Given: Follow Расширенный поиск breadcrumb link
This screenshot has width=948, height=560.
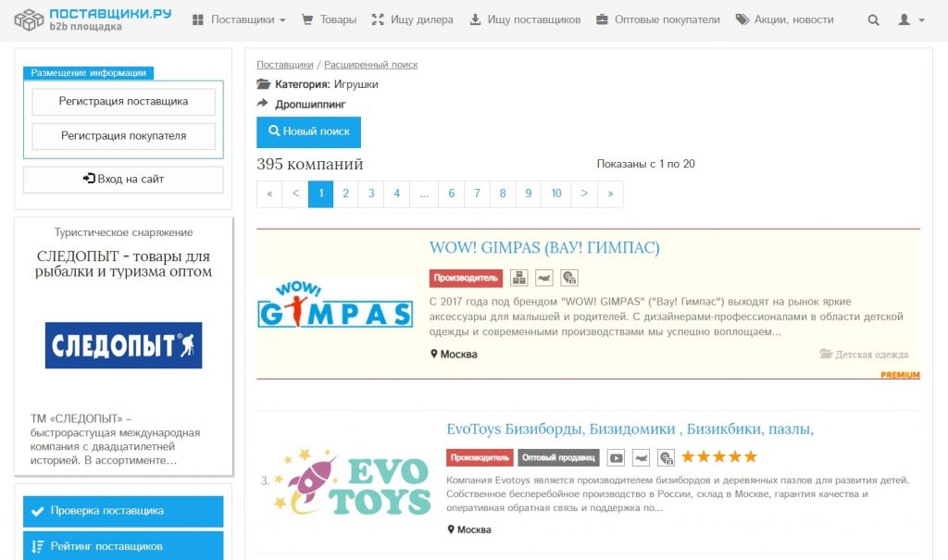Looking at the screenshot, I should pos(370,65).
